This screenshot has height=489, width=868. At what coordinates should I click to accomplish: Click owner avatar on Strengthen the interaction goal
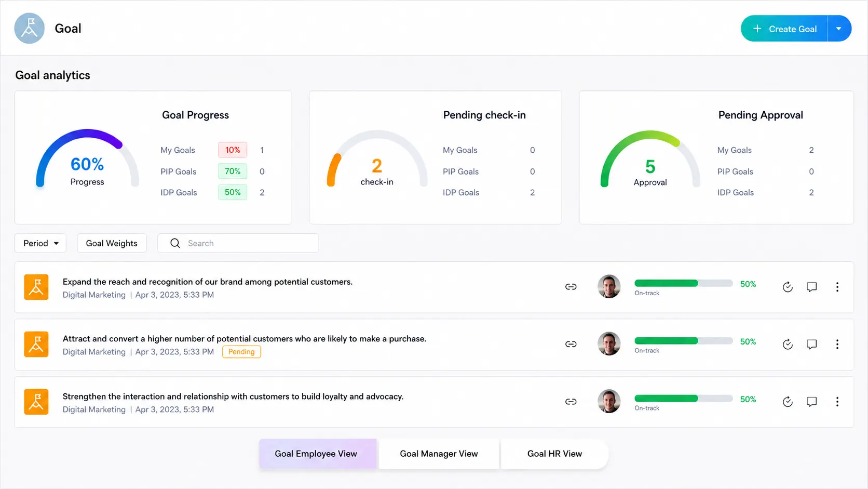(609, 401)
